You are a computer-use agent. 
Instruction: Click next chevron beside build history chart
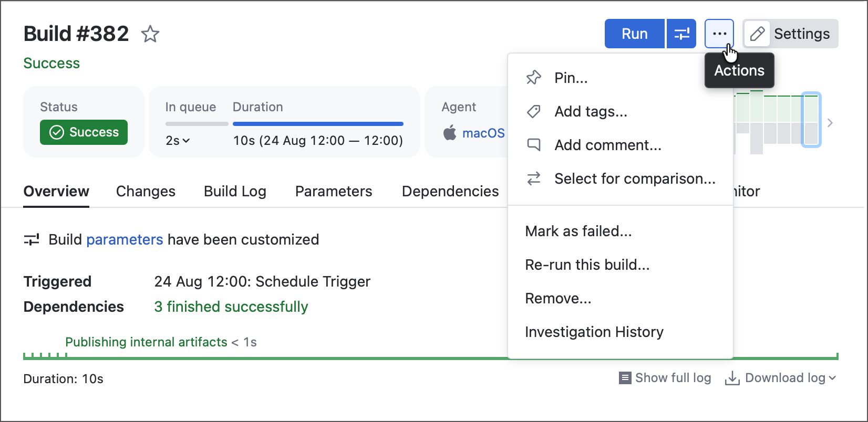point(830,123)
